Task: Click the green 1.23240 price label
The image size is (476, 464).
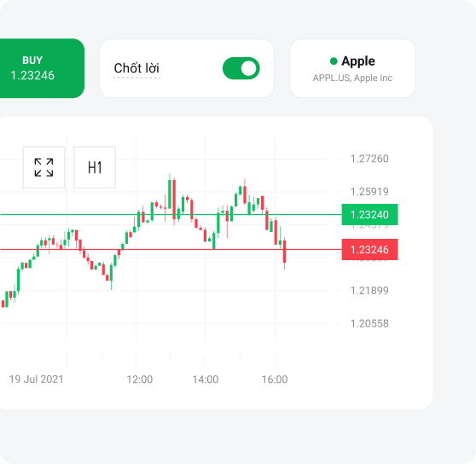Action: click(x=369, y=215)
